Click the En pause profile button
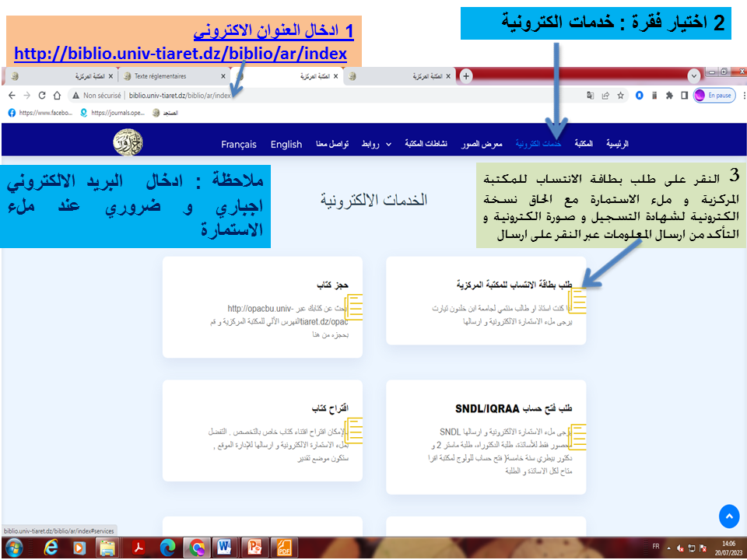 (712, 96)
